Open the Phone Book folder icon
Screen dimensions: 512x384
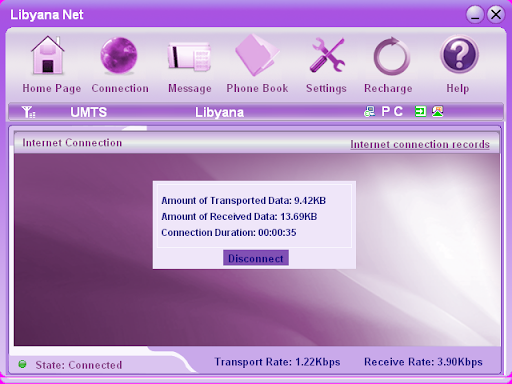257,55
